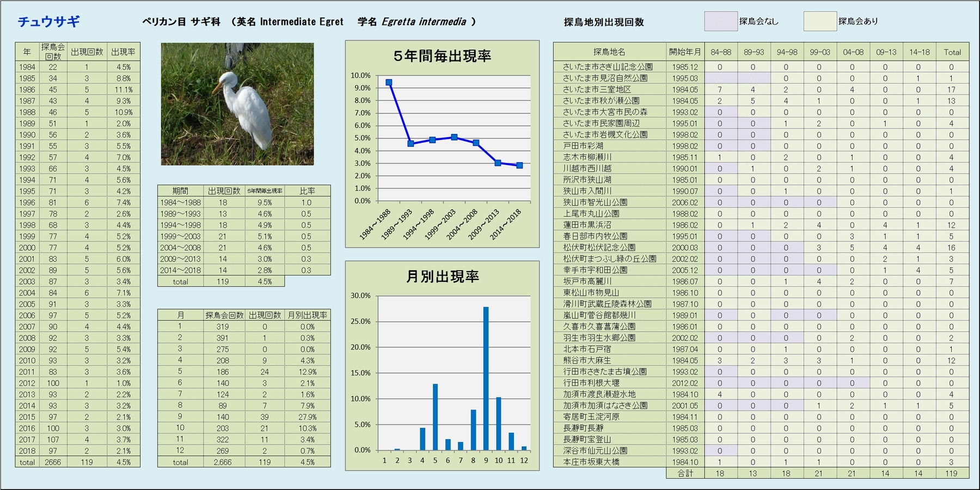The image size is (980, 490).
Task: Click the 月別出現率 chart title above bars
Action: (442, 277)
